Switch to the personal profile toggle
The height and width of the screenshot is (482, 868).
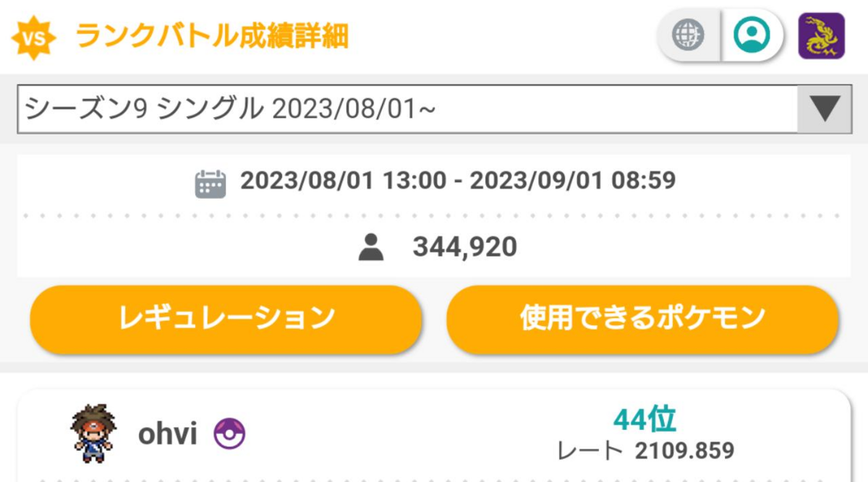(752, 35)
